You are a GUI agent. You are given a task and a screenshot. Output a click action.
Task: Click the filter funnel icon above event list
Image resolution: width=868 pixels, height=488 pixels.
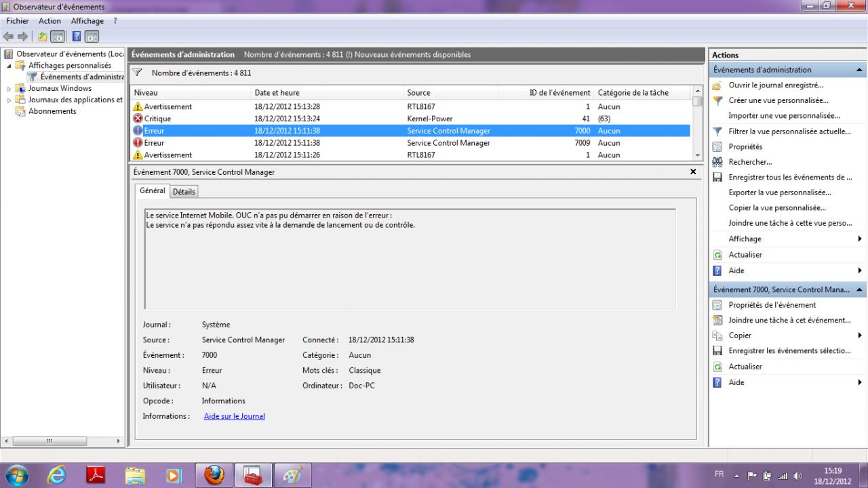point(137,73)
